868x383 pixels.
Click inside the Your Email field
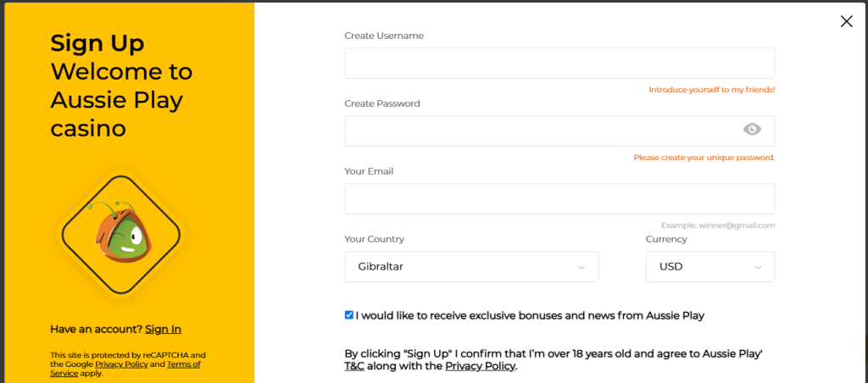559,198
